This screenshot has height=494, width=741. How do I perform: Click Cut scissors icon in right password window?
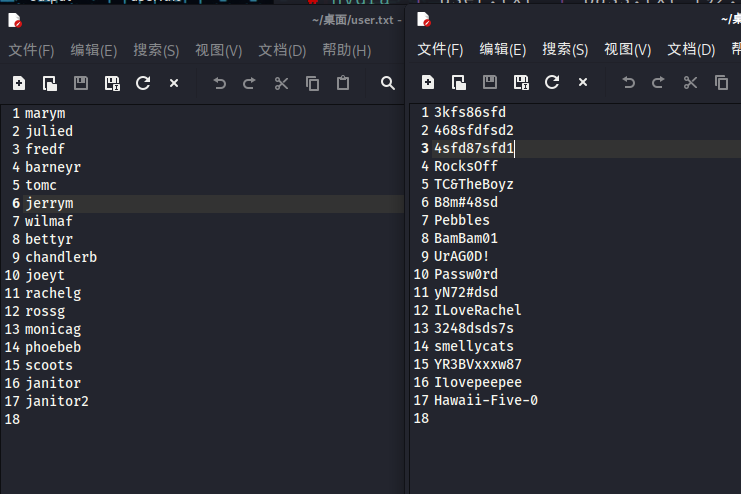tap(690, 83)
